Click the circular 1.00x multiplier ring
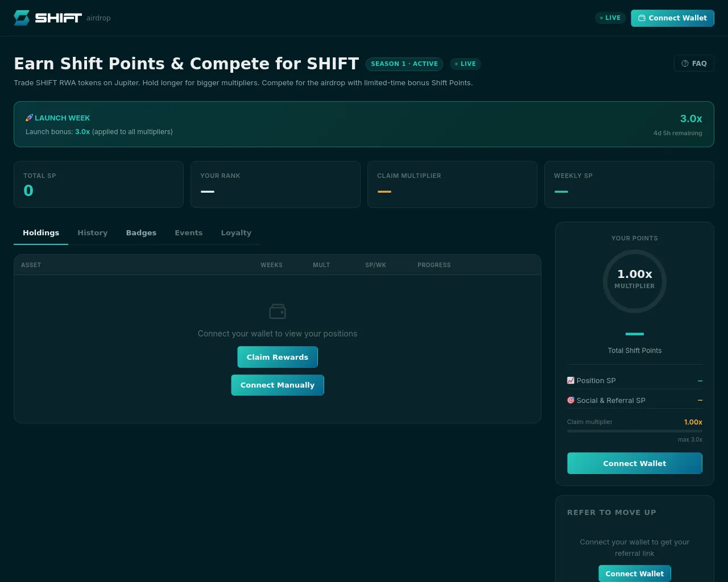Viewport: 728px width, 582px height. tap(635, 281)
